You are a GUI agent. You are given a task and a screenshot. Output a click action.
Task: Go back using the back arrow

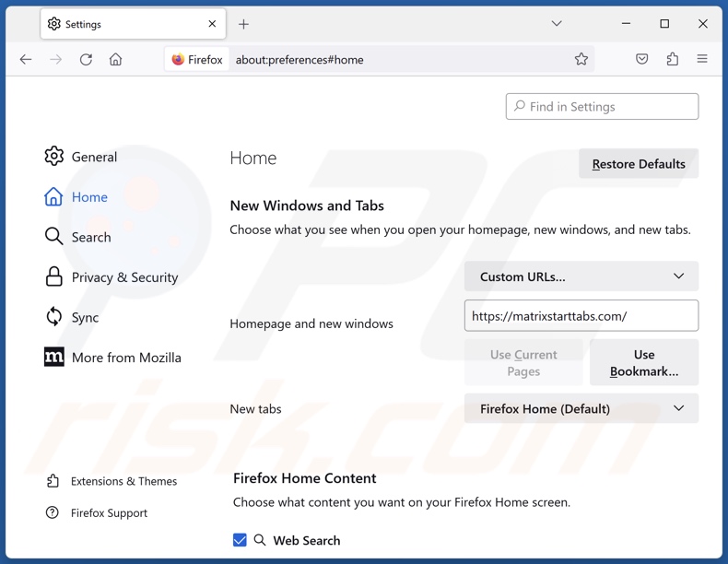click(x=26, y=59)
